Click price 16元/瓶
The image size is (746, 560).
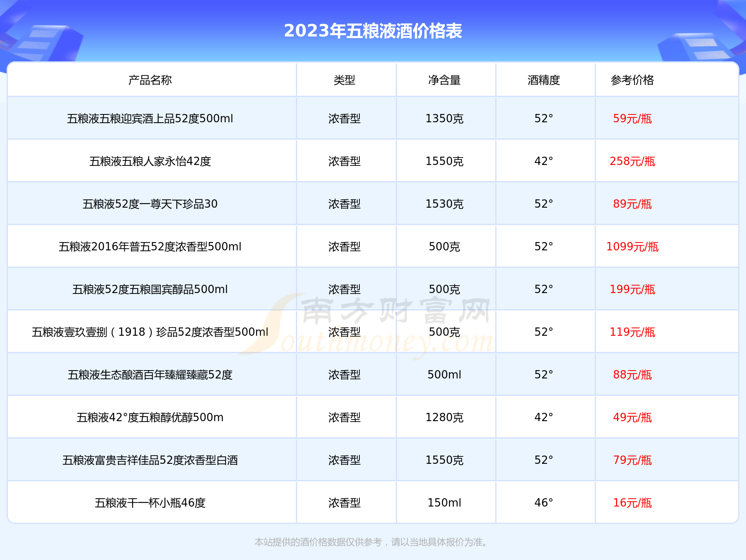click(632, 503)
